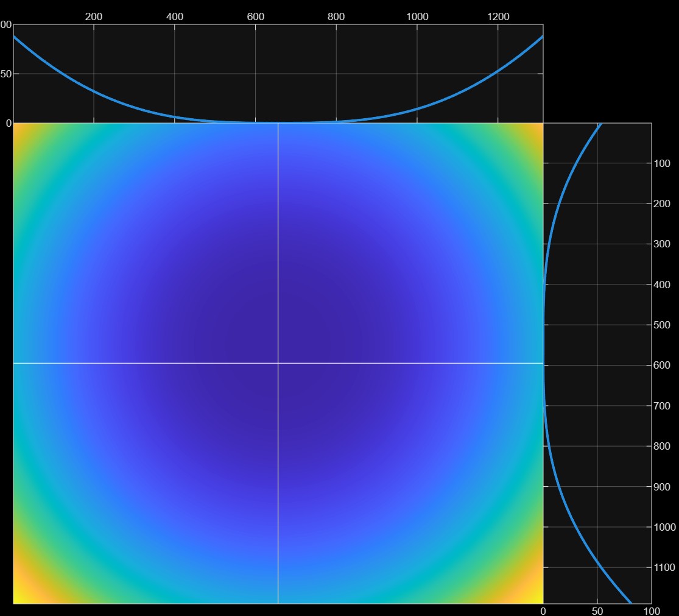Click the 100 tick label on right vertical axis
Image resolution: width=679 pixels, height=616 pixels.
pos(662,163)
